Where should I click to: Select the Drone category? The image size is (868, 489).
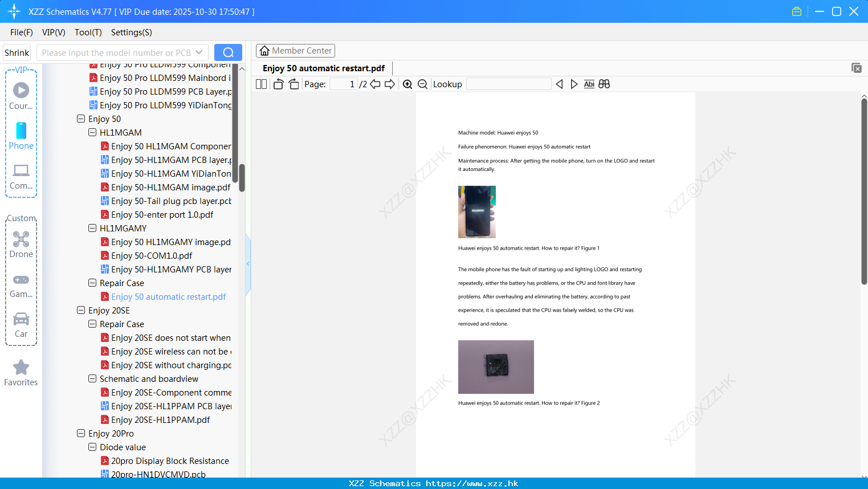tap(21, 244)
